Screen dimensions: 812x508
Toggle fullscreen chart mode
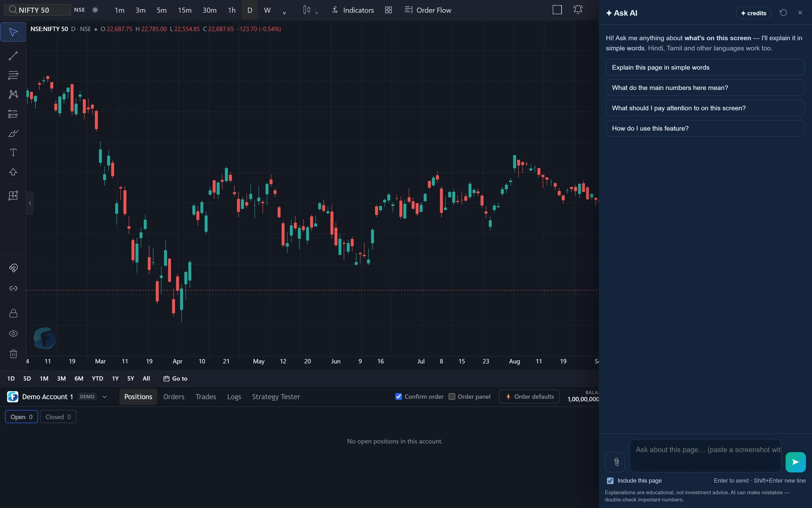[x=557, y=10]
